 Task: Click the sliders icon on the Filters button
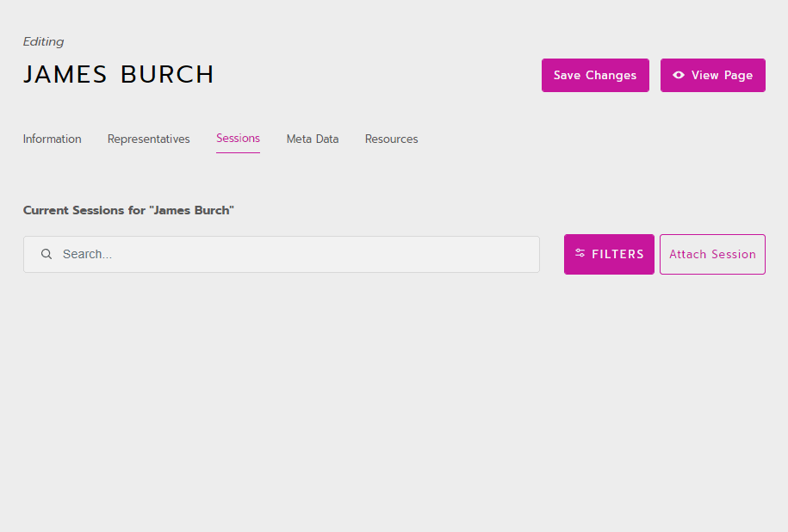(x=580, y=254)
